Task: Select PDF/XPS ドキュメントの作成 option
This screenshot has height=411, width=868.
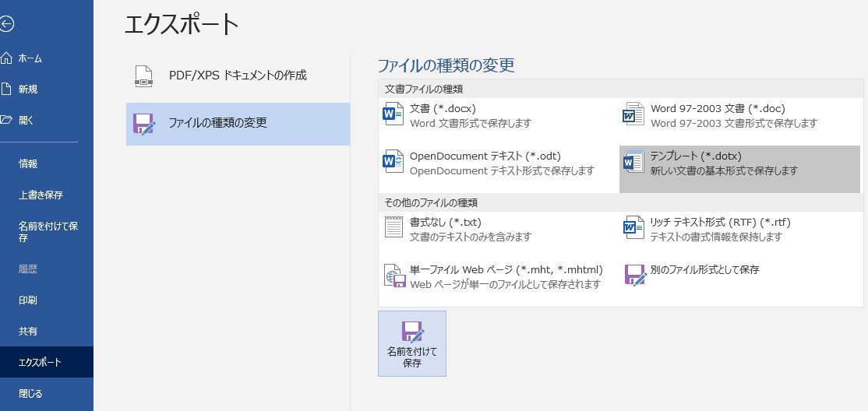Action: [x=238, y=76]
